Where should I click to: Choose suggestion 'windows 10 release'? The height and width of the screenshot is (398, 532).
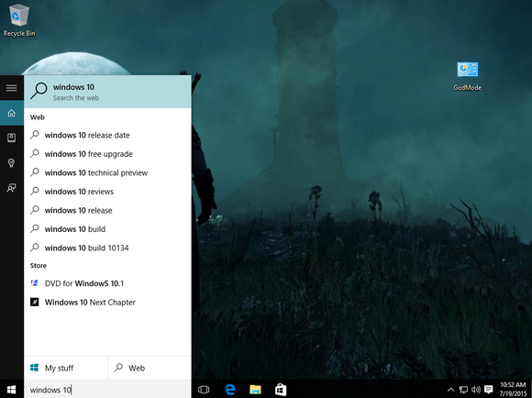point(107,210)
